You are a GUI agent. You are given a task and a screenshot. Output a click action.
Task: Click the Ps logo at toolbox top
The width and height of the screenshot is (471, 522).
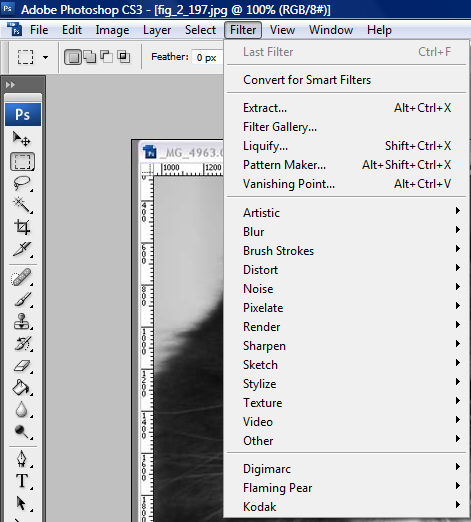23,114
